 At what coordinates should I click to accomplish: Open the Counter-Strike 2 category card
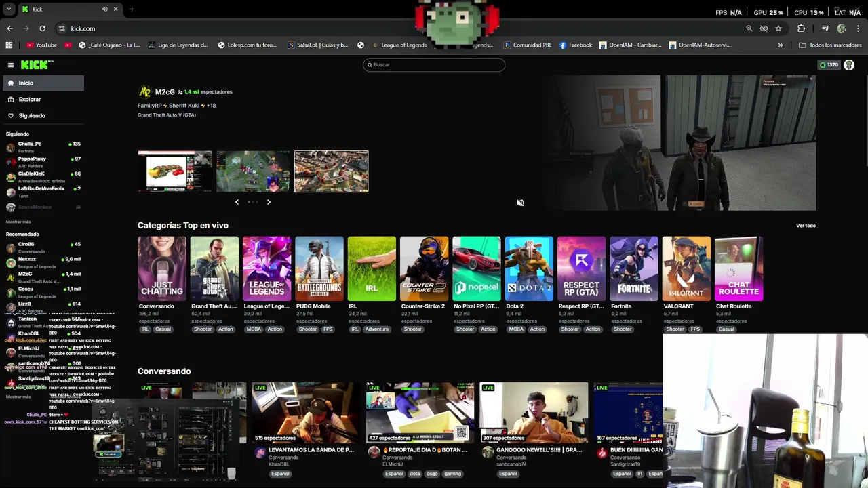424,268
